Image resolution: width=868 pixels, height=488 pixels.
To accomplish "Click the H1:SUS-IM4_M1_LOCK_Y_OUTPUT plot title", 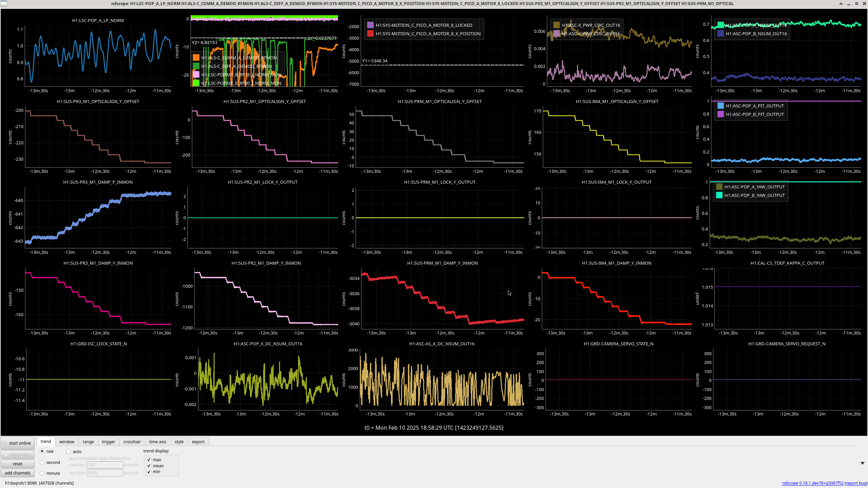I will pyautogui.click(x=616, y=182).
